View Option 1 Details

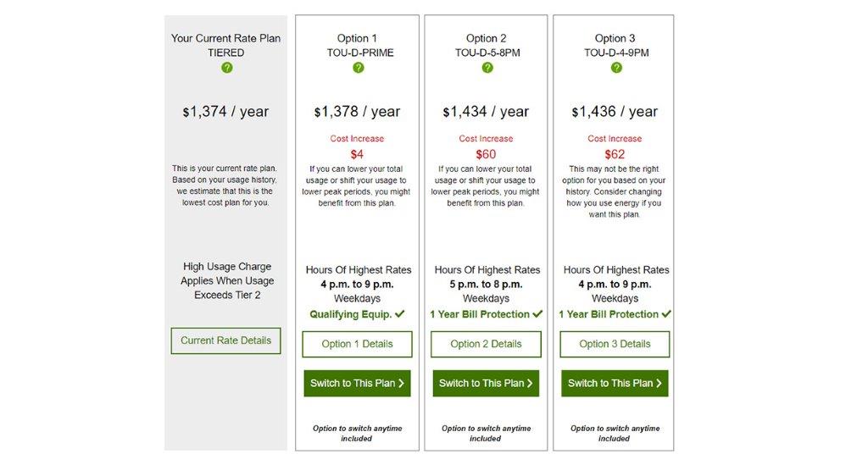coord(357,344)
